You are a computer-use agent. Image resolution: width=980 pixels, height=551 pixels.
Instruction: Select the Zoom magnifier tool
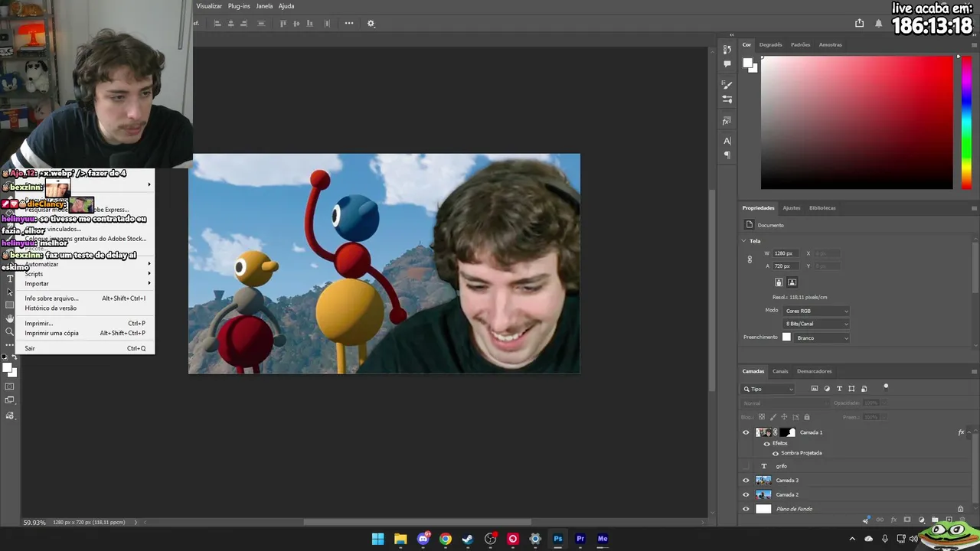point(10,331)
